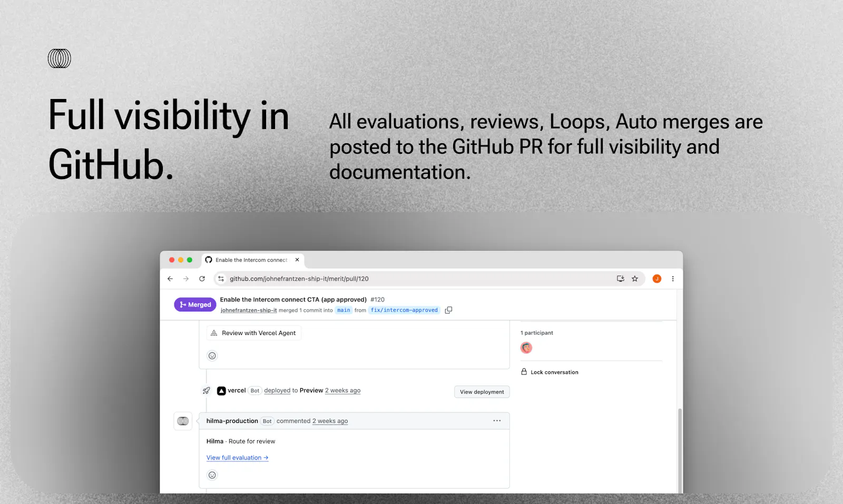
Task: Open deployment timestamp 2 weeks ago
Action: [x=342, y=390]
